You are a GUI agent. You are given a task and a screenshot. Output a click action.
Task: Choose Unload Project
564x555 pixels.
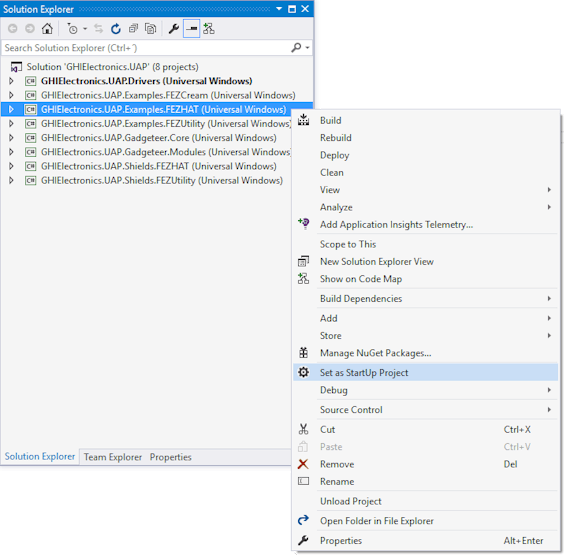[x=426, y=501]
